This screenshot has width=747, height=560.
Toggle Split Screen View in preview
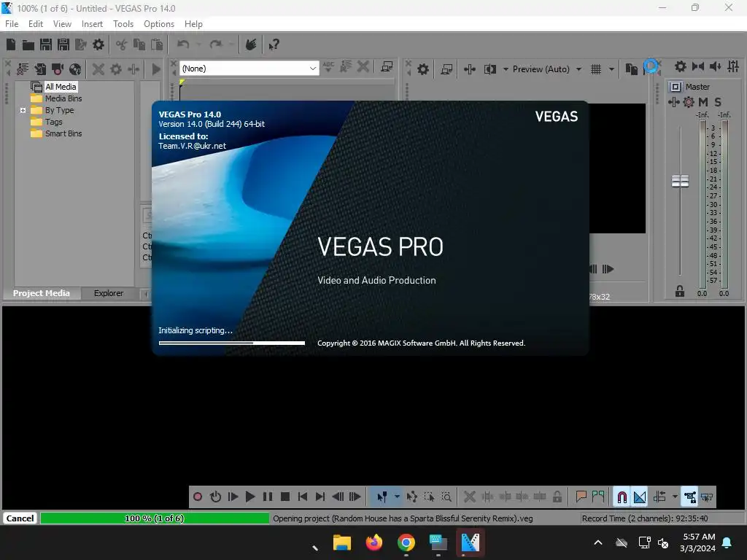pos(489,69)
